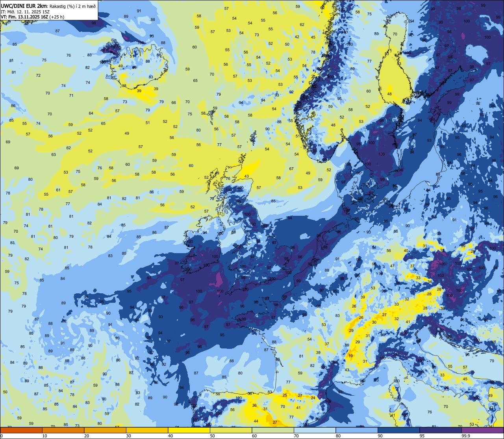Click the legend tick label 60
This screenshot has width=504, height=439.
coord(254,436)
